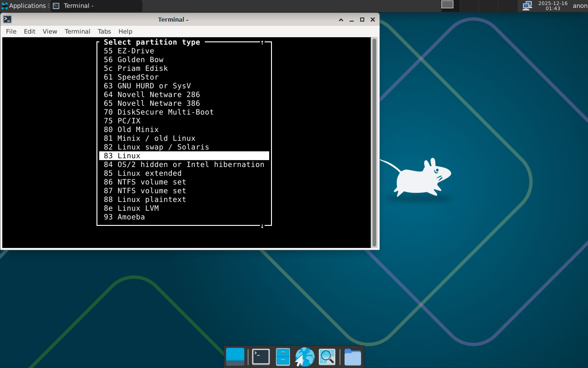This screenshot has width=588, height=368.
Task: Click the terminal icon in the window title bar
Action: pyautogui.click(x=7, y=19)
